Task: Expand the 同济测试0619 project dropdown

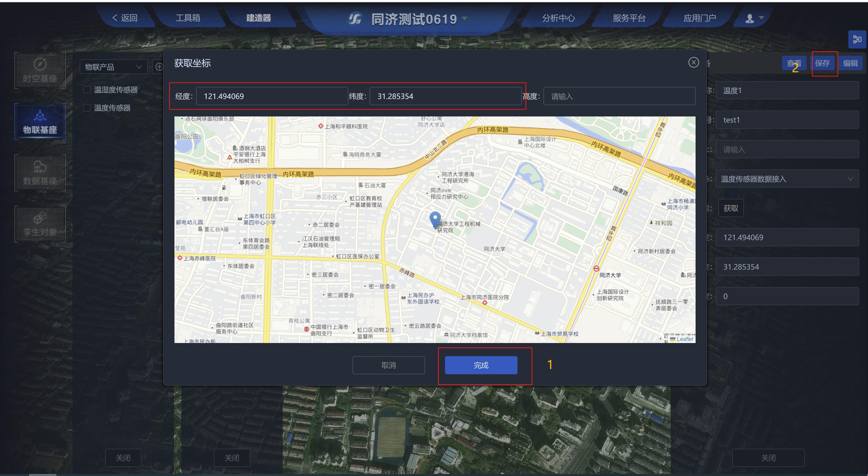Action: coord(465,19)
